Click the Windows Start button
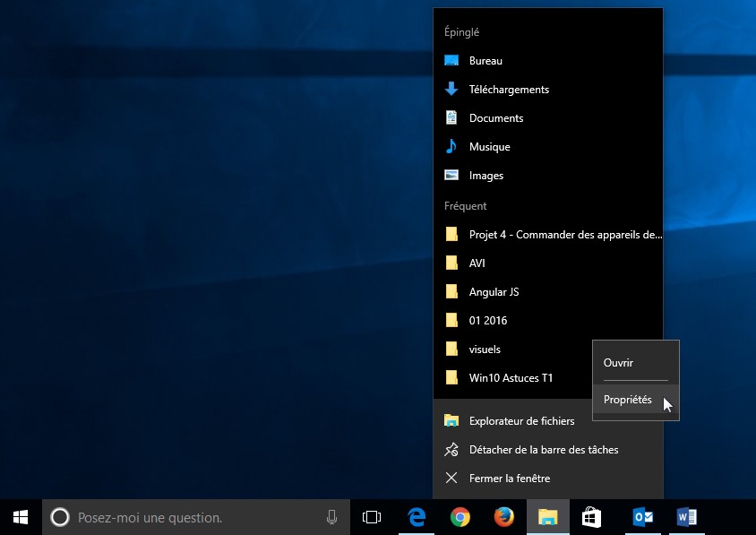The image size is (756, 535). (21, 517)
